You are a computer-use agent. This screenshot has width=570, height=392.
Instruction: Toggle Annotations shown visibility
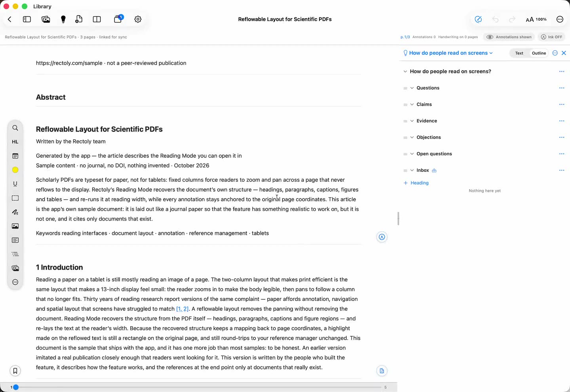(x=509, y=37)
